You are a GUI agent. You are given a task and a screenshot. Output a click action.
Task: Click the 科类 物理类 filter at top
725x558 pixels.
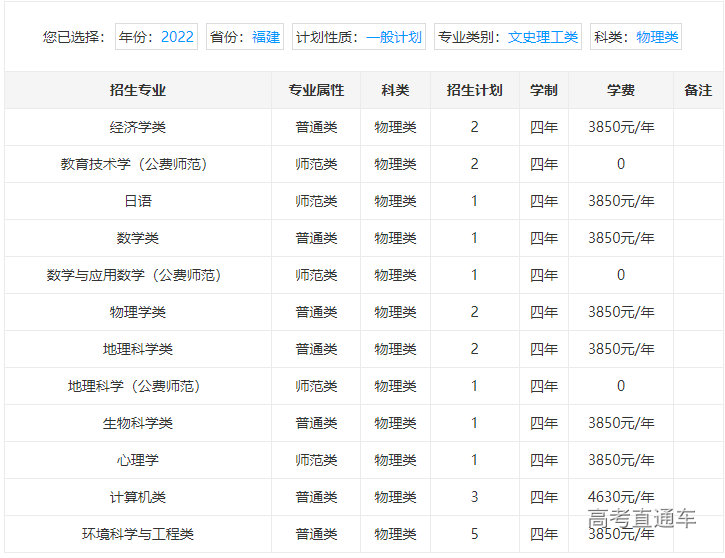tap(635, 37)
